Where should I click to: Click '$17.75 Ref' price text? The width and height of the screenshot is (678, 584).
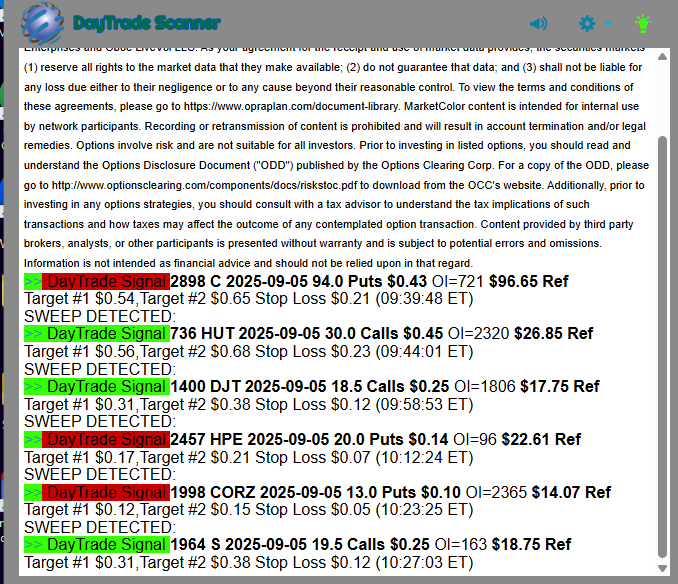pos(560,386)
